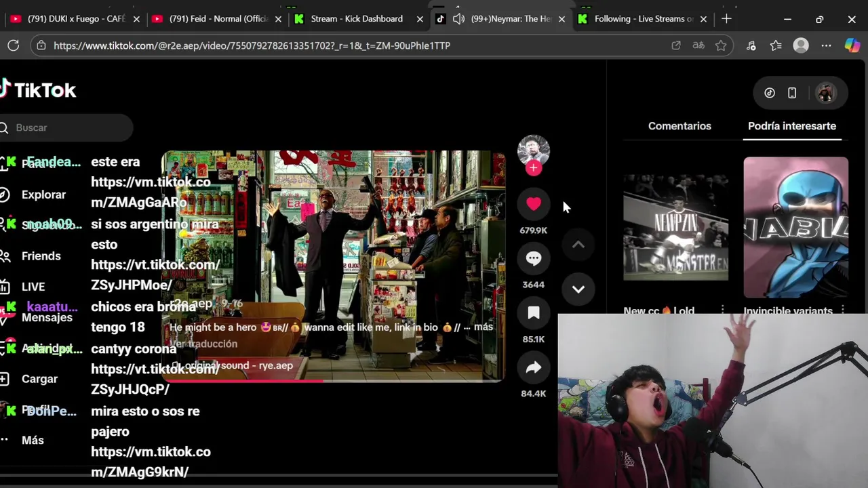Image resolution: width=868 pixels, height=488 pixels.
Task: Open a new browser tab
Action: coord(726,19)
